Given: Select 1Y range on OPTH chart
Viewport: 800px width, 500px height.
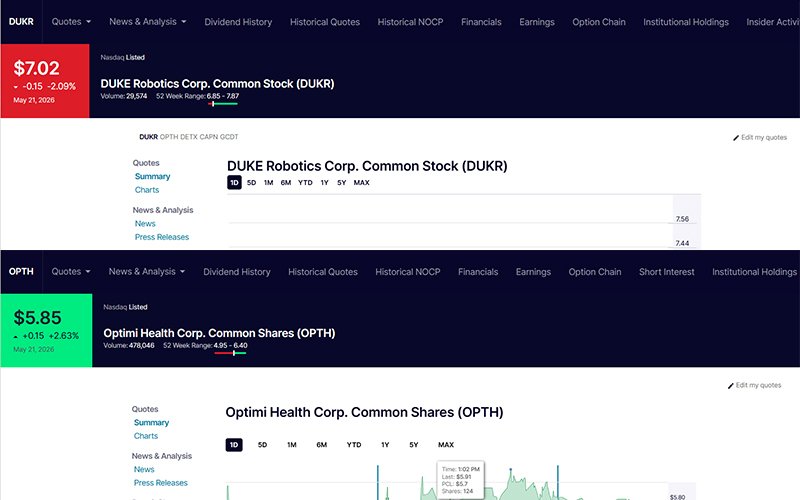Looking at the screenshot, I should (x=385, y=445).
